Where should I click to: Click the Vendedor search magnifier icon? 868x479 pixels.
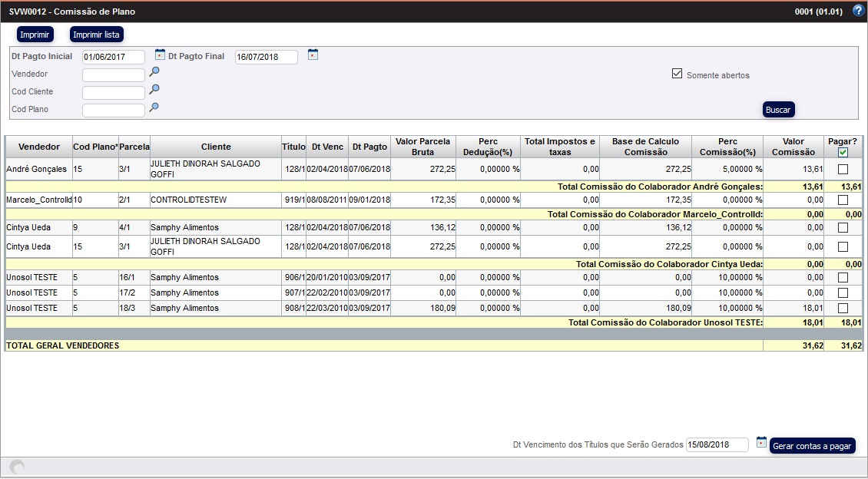click(x=154, y=72)
